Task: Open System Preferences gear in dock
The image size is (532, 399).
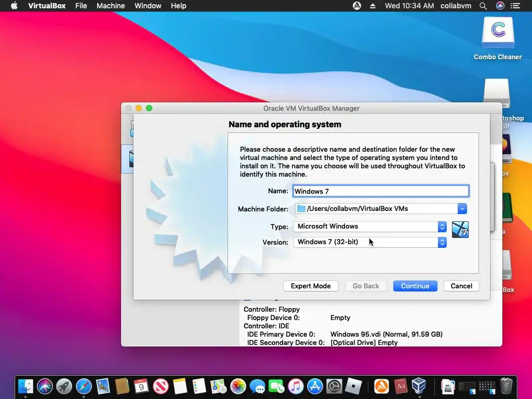Action: [334, 386]
